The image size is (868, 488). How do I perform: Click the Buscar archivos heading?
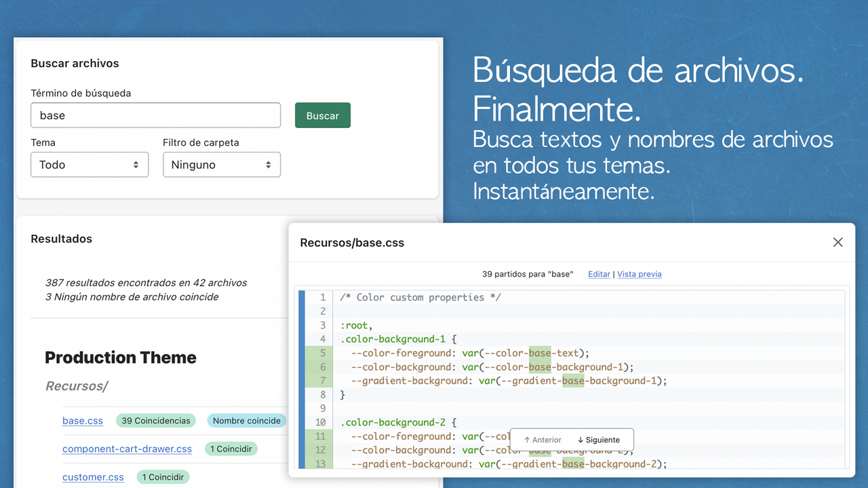click(75, 64)
